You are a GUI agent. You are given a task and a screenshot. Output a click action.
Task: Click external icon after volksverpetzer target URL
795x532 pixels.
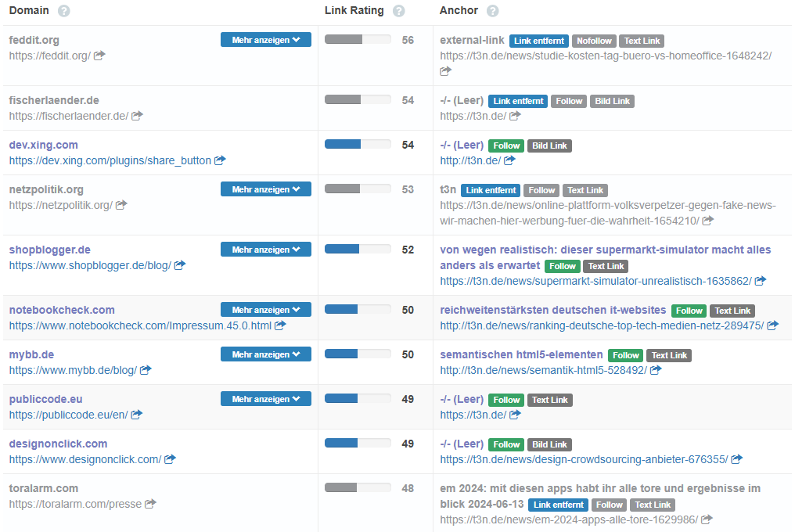click(708, 220)
